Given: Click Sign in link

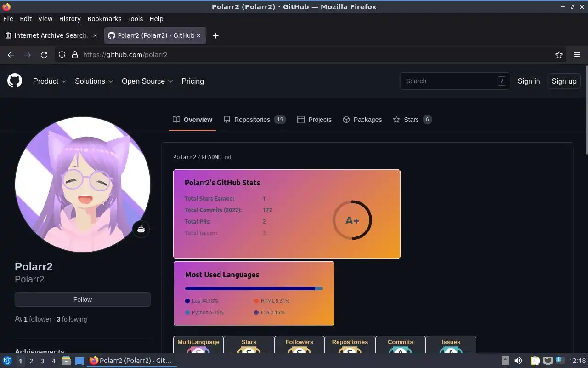Looking at the screenshot, I should click(x=529, y=81).
